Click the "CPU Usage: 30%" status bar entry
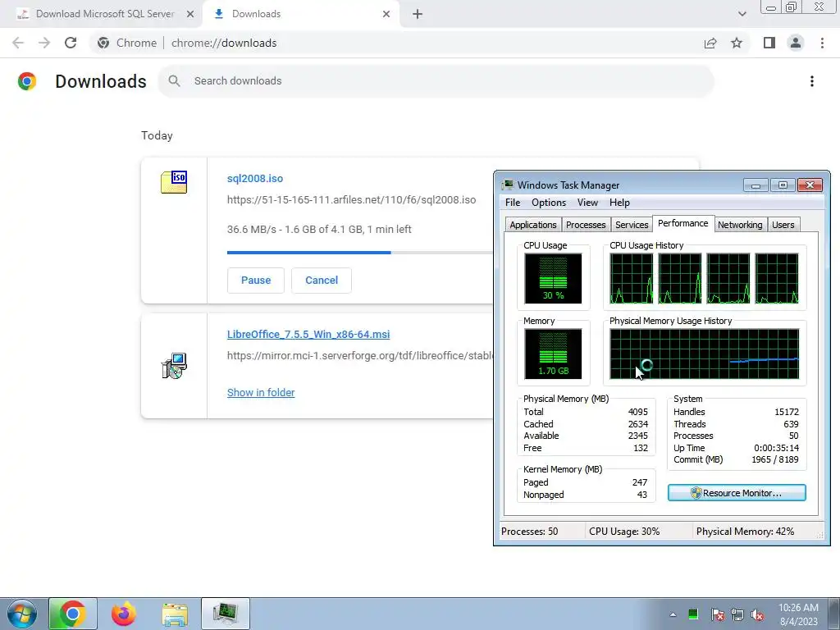840x630 pixels. click(x=624, y=532)
